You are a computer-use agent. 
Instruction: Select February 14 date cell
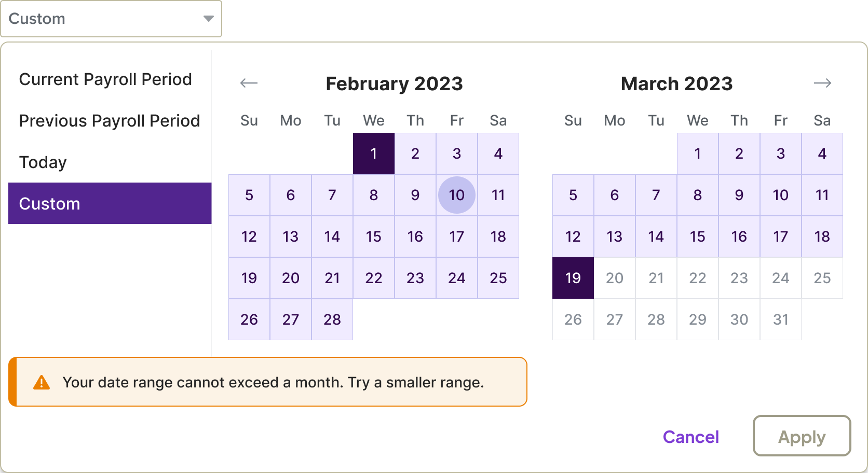tap(332, 236)
